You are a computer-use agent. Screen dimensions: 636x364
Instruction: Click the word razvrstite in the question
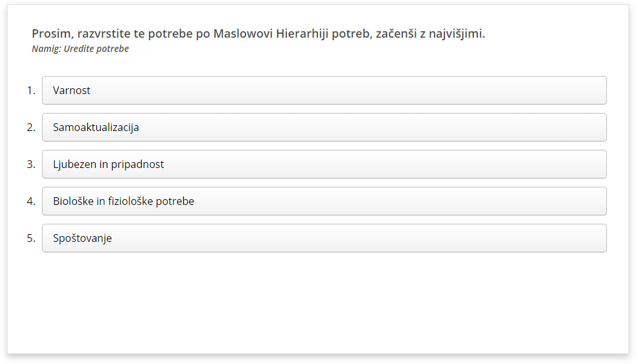click(x=104, y=34)
